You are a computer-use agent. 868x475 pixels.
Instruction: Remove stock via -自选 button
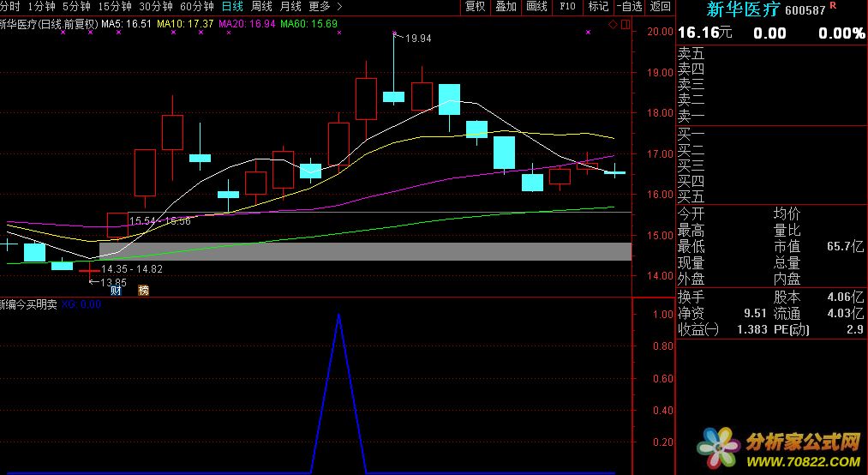[629, 6]
